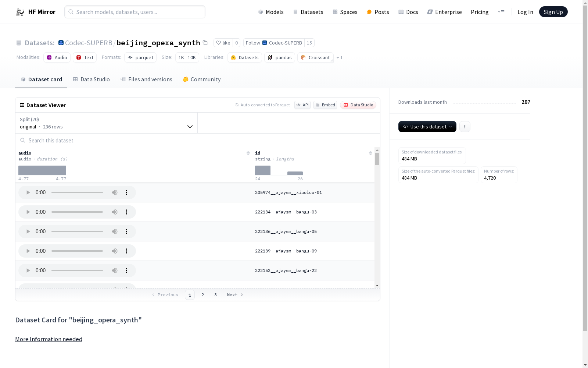Click the Sign Up button
This screenshot has height=368, width=588.
[553, 12]
